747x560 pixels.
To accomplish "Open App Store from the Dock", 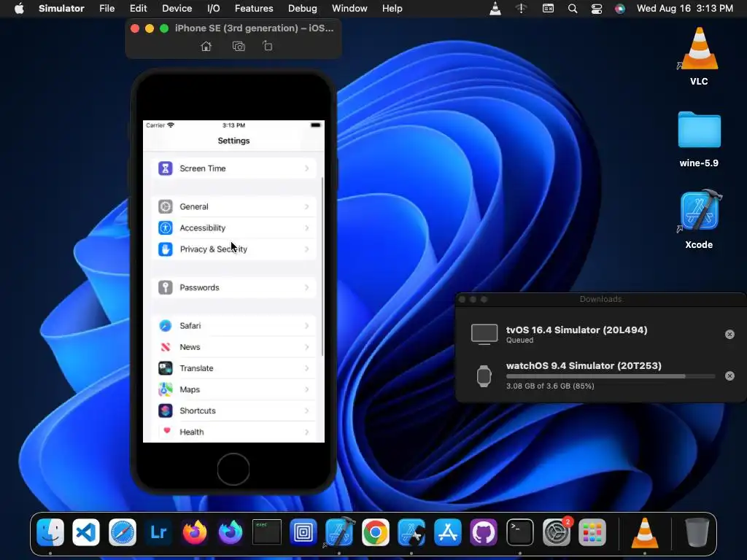I will coord(447,532).
